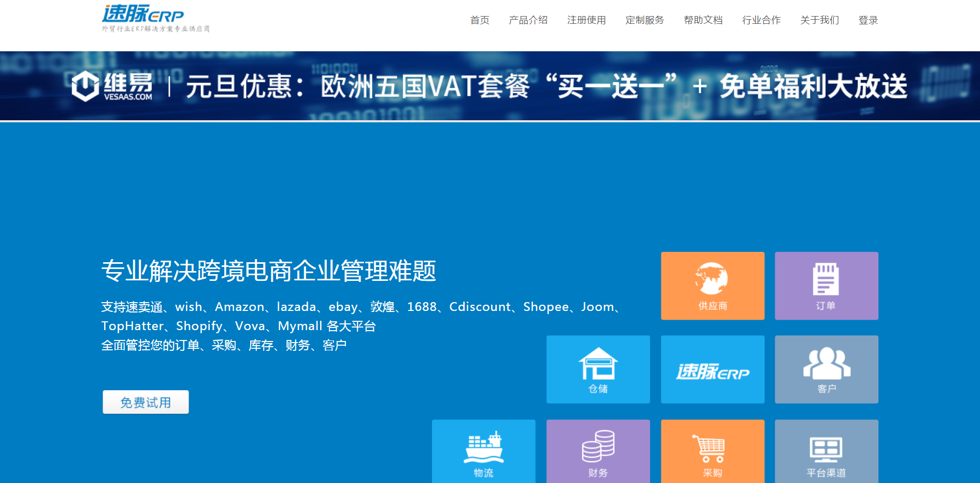Open the 维易 VAT promotion banner

tap(490, 86)
